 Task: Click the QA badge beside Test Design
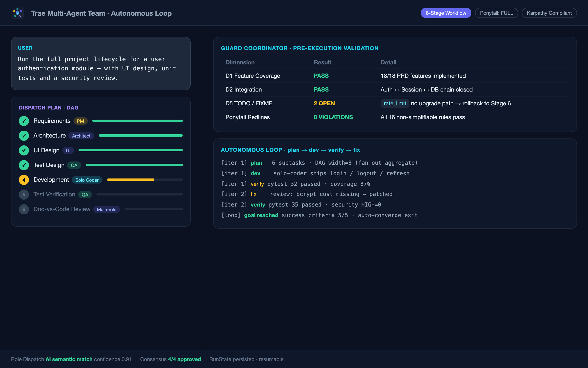point(74,165)
